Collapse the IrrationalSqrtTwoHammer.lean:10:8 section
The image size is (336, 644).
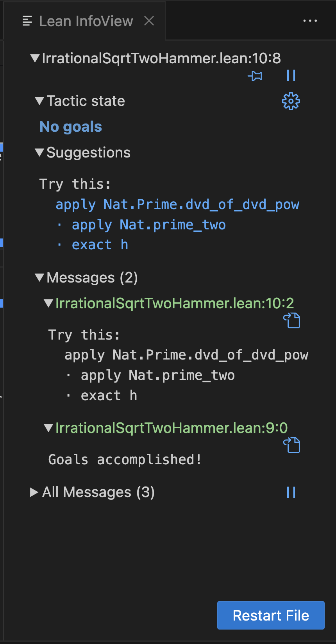point(35,59)
